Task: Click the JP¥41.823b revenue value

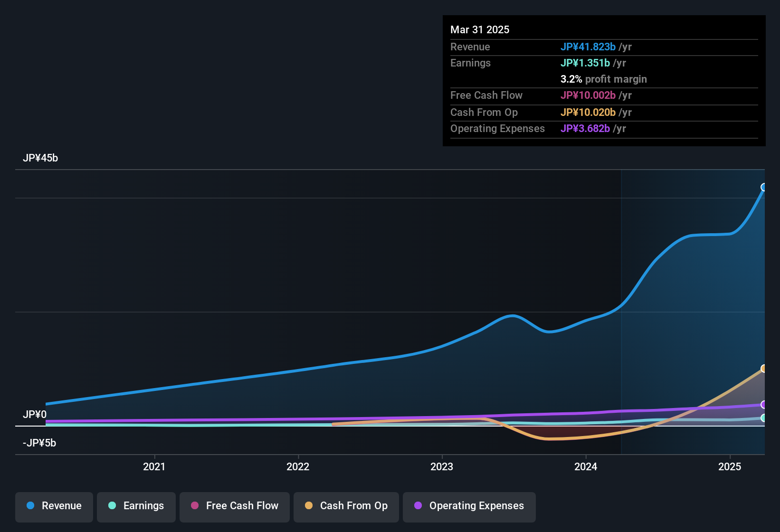Action: [588, 47]
